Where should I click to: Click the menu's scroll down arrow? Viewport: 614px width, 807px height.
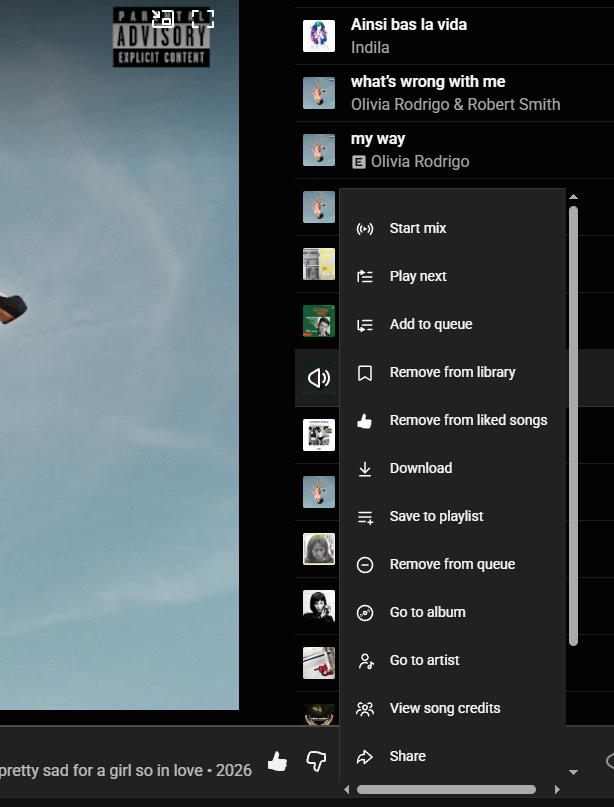[x=573, y=772]
